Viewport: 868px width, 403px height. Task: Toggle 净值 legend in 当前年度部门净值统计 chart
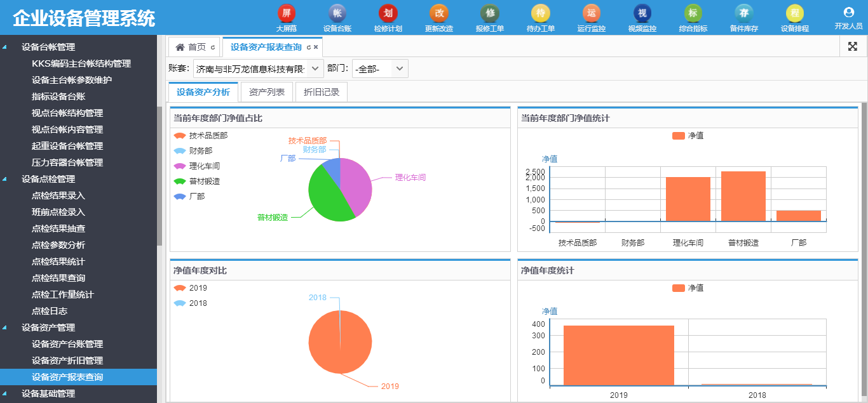pos(688,136)
